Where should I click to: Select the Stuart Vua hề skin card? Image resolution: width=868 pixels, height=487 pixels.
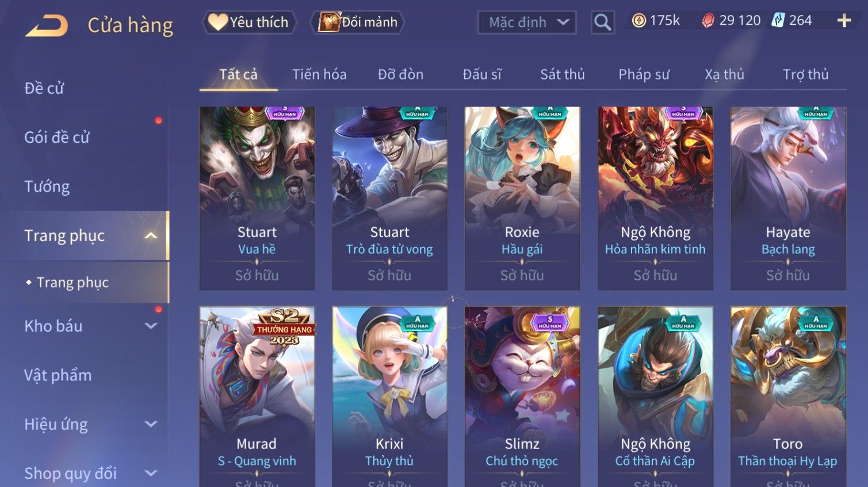[257, 198]
